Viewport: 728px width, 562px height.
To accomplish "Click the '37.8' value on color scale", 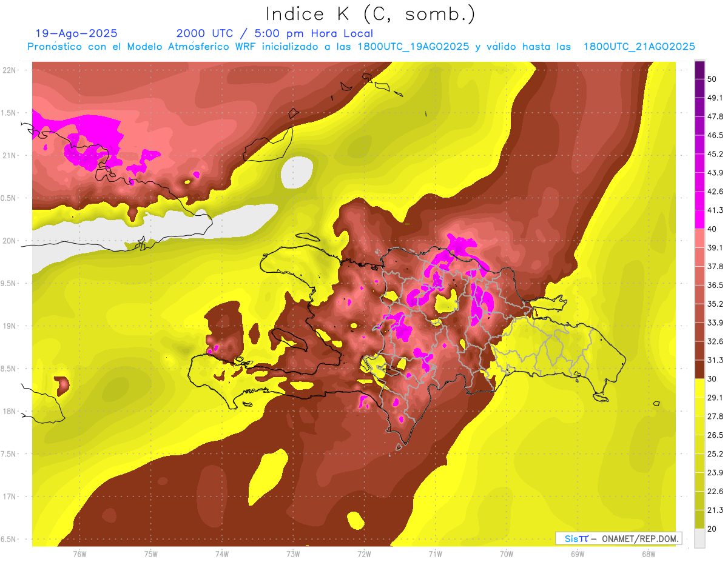I will (715, 266).
